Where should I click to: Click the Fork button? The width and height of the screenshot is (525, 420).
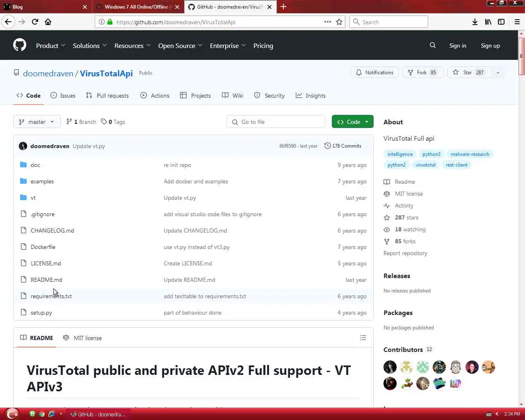[422, 73]
